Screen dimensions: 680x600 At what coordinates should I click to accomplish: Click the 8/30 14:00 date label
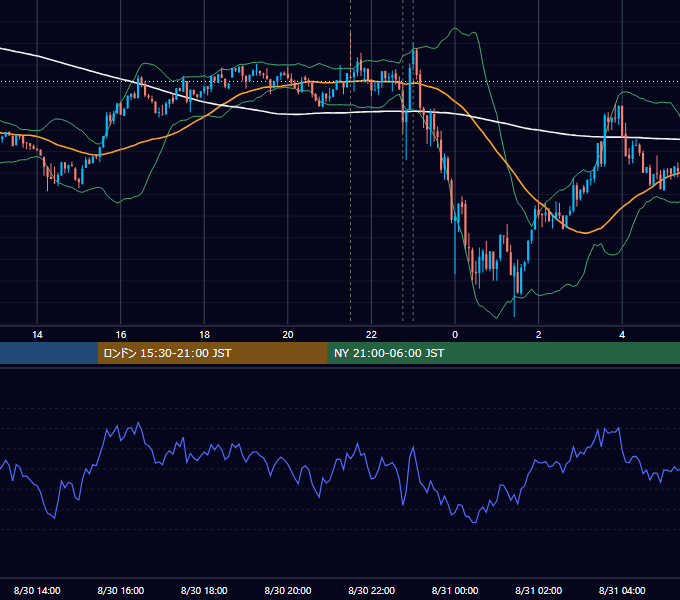(37, 590)
